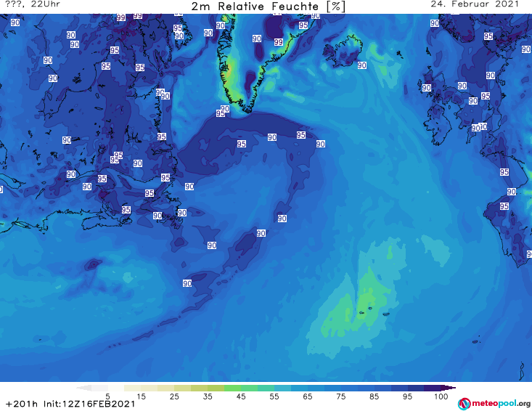Click the legend tick label '15'
The height and width of the screenshot is (411, 532).
pos(141,396)
